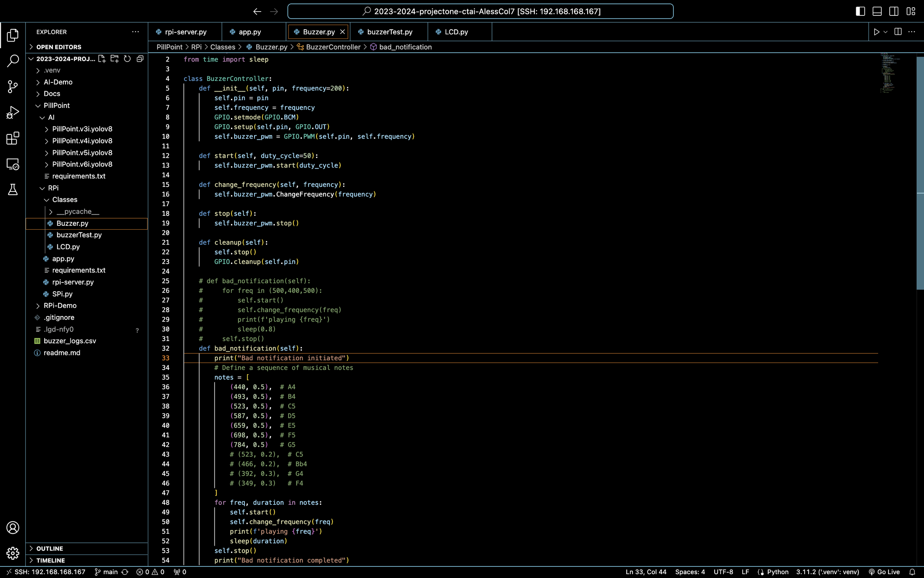The image size is (924, 578).
Task: Open the Remote Explorer view
Action: 13,164
